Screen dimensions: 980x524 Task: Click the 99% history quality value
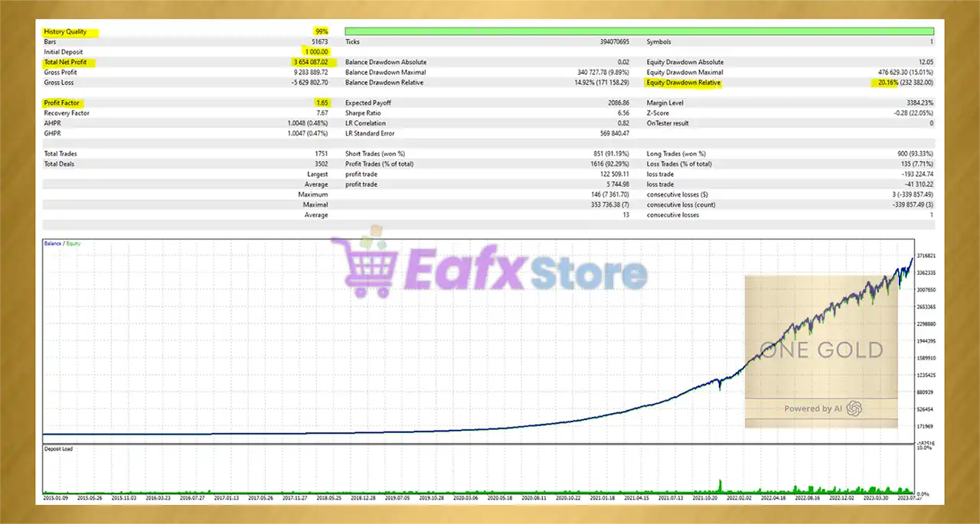tap(322, 32)
